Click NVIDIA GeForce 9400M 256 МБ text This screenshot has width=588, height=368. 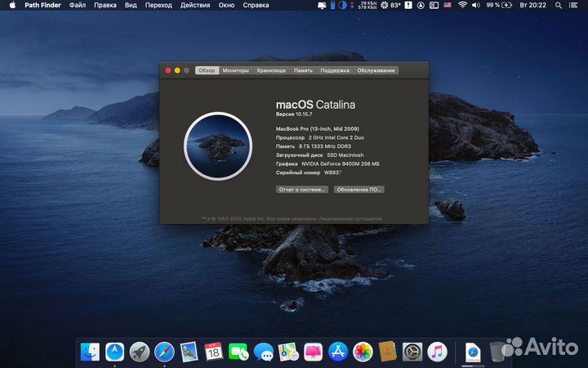tap(341, 164)
